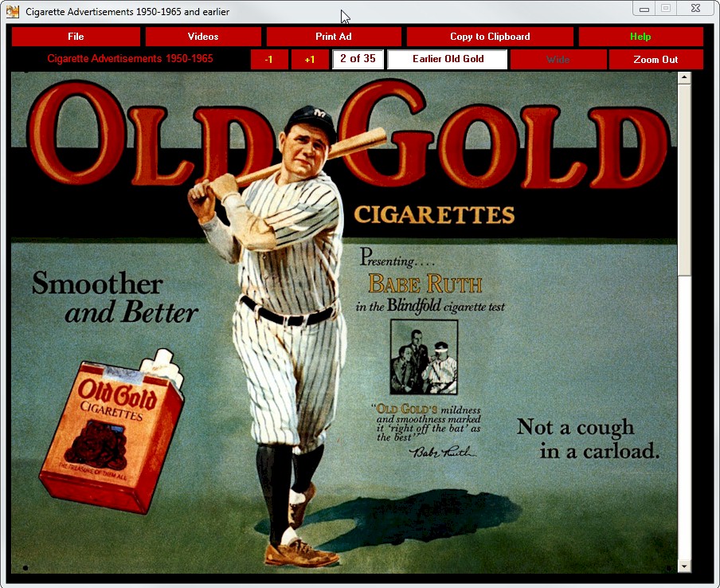Click the application icon in title bar
This screenshot has width=720, height=588.
(13, 11)
